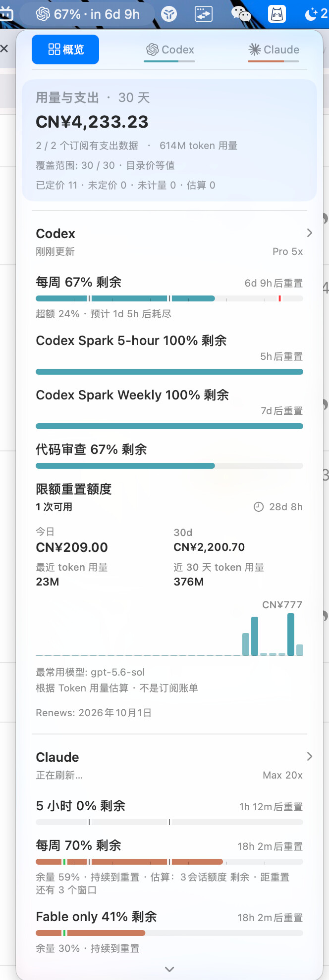Click the clock icon beside 28d 8h
The width and height of the screenshot is (329, 980).
click(x=259, y=507)
